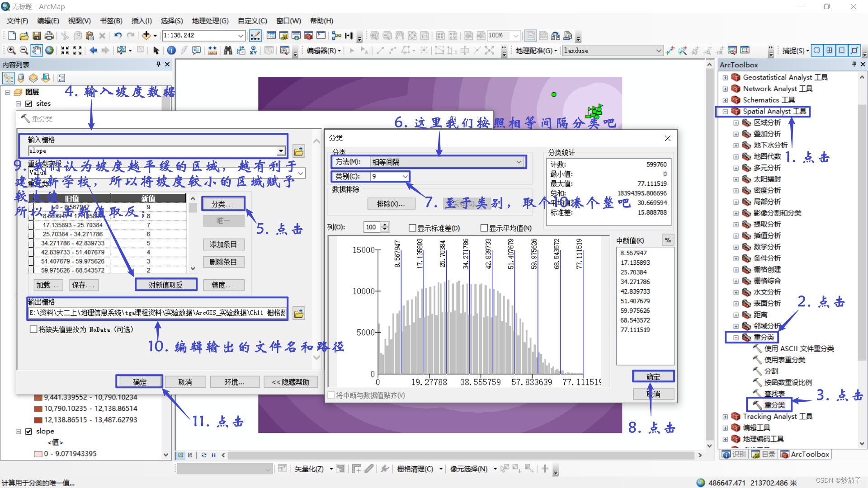Open the 编辑器(R) dropdown menu
The image size is (868, 488).
click(324, 51)
